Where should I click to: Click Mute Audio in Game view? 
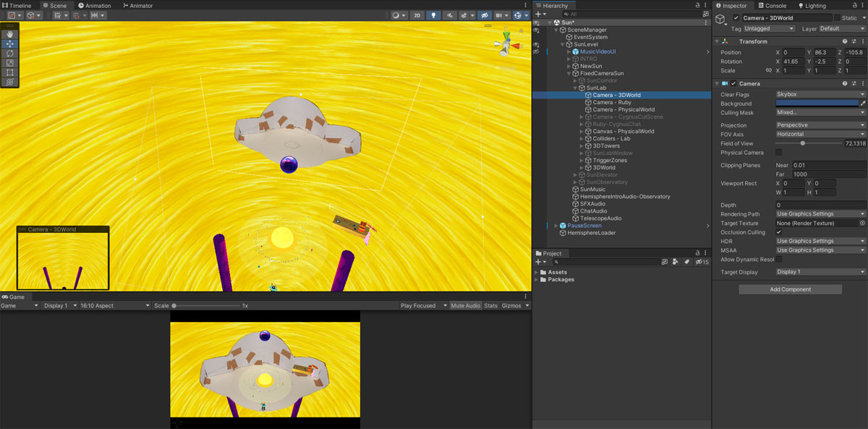pyautogui.click(x=465, y=306)
